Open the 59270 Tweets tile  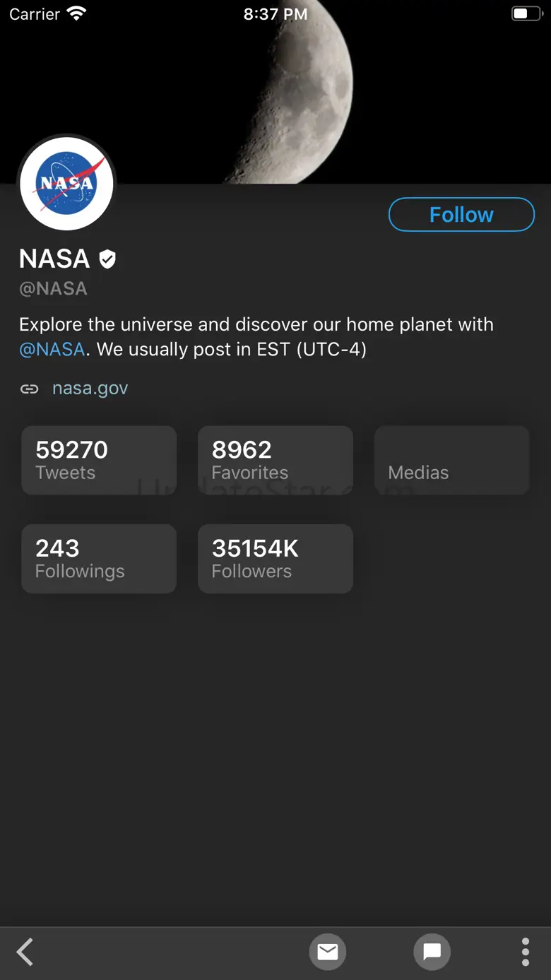(x=99, y=460)
